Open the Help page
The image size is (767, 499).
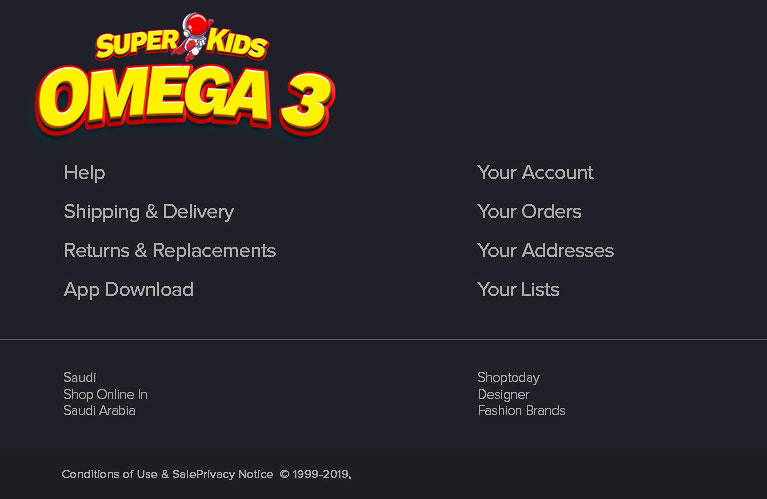[x=84, y=172]
